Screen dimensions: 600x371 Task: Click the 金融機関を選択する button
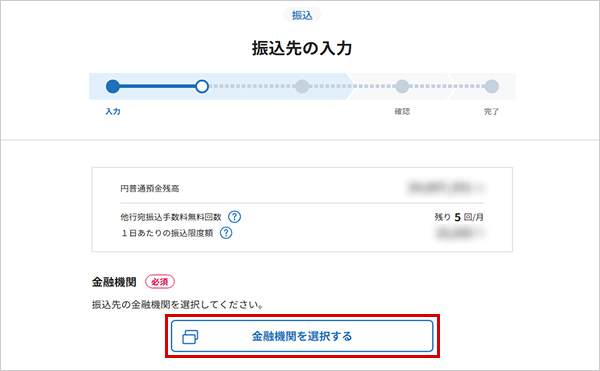click(302, 336)
